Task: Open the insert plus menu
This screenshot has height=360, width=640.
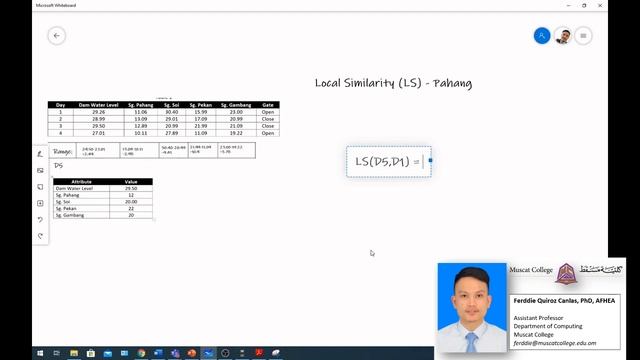Action: click(x=40, y=203)
